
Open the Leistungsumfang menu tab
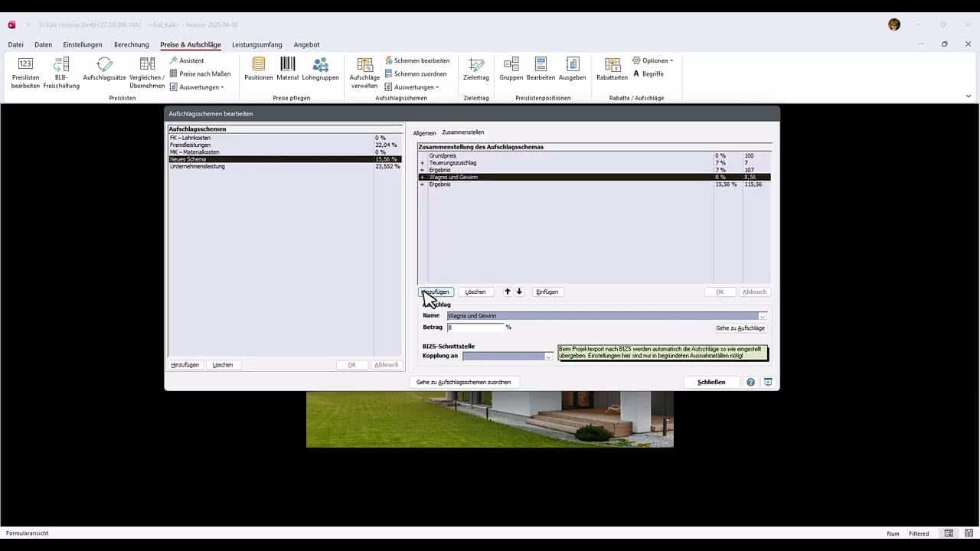pos(256,44)
